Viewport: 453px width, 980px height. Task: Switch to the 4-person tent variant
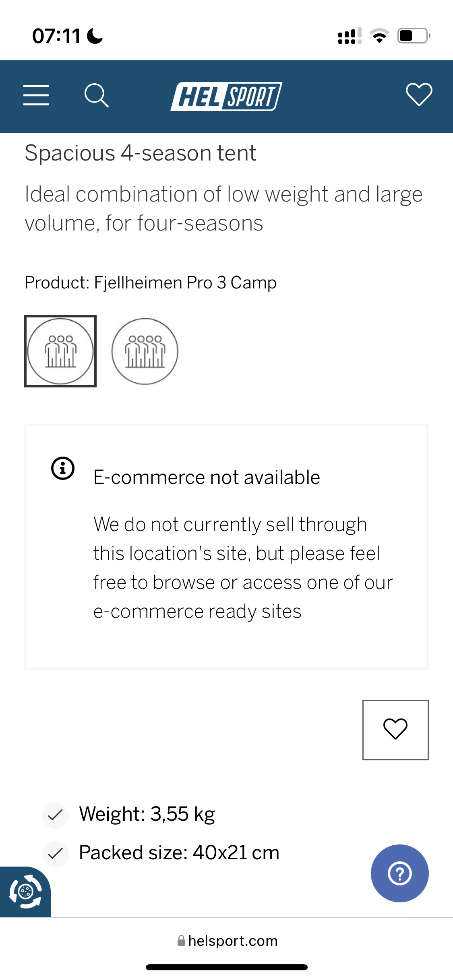[x=145, y=351]
